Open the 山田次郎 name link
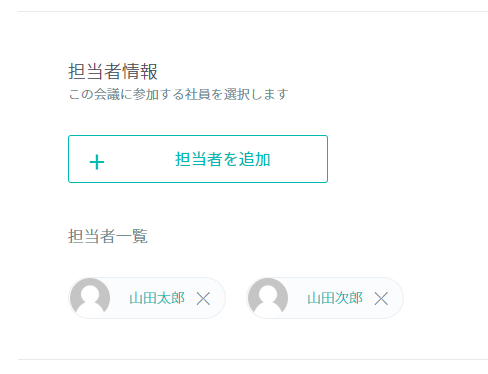This screenshot has width=488, height=374. pyautogui.click(x=335, y=298)
